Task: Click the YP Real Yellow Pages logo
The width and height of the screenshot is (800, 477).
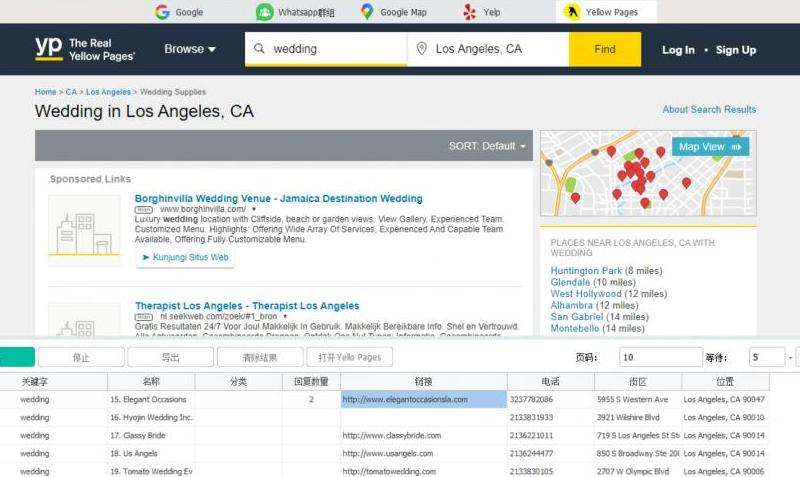Action: pos(84,49)
